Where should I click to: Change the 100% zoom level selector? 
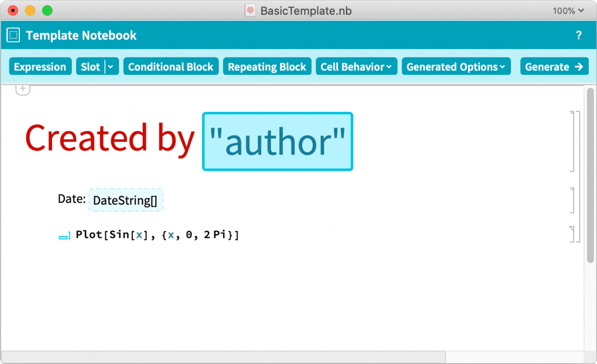(x=568, y=11)
